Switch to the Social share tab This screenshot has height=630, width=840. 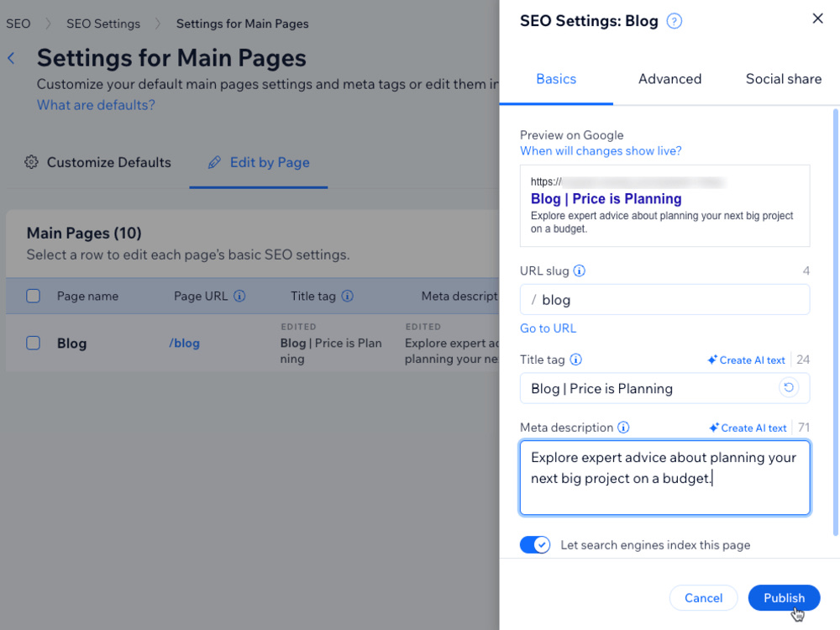(x=783, y=79)
